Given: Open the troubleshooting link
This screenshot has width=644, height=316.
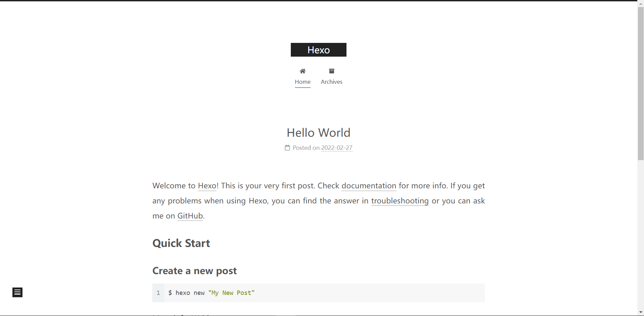Looking at the screenshot, I should tap(400, 201).
